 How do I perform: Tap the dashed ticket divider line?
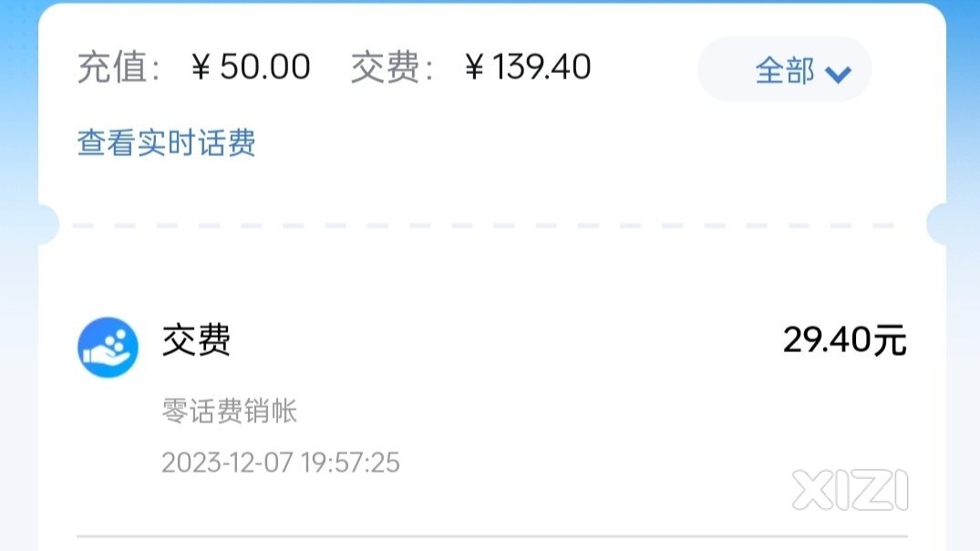[483, 225]
